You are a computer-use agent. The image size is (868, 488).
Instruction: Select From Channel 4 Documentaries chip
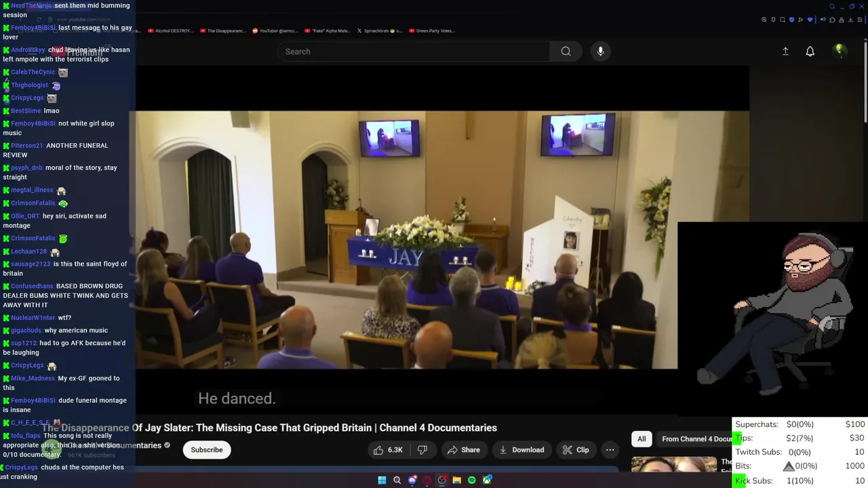[x=694, y=439]
